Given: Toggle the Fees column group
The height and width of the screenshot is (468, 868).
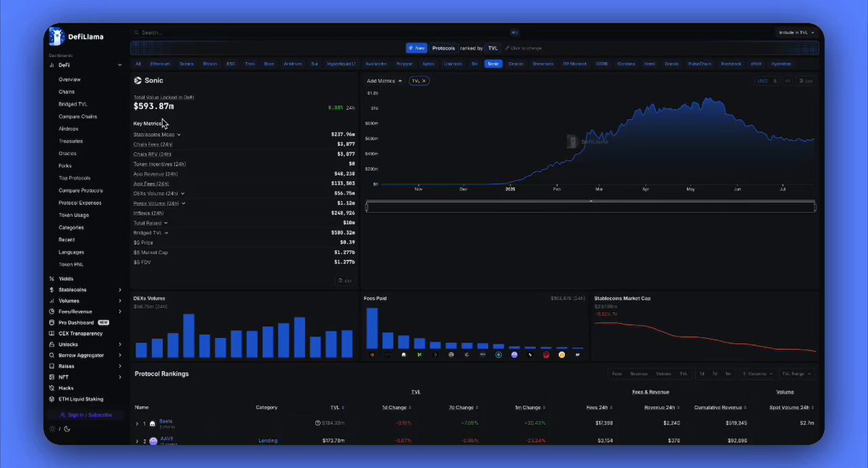Looking at the screenshot, I should point(617,374).
